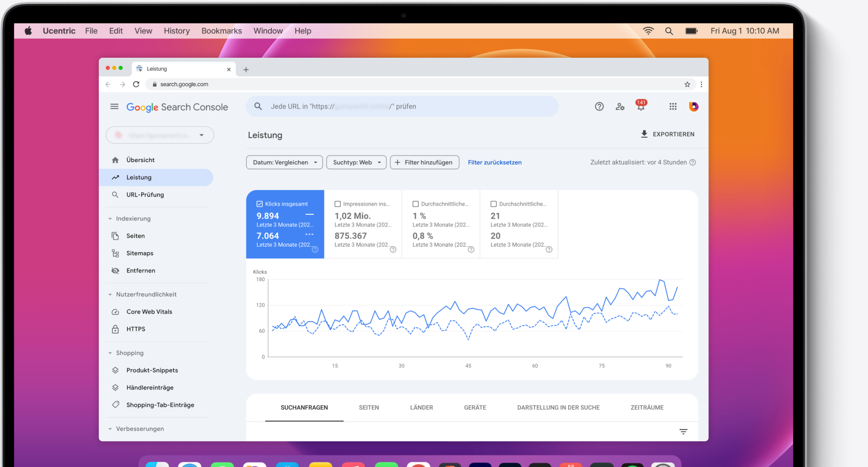This screenshot has width=868, height=467.
Task: Open user management settings icon
Action: tap(620, 106)
